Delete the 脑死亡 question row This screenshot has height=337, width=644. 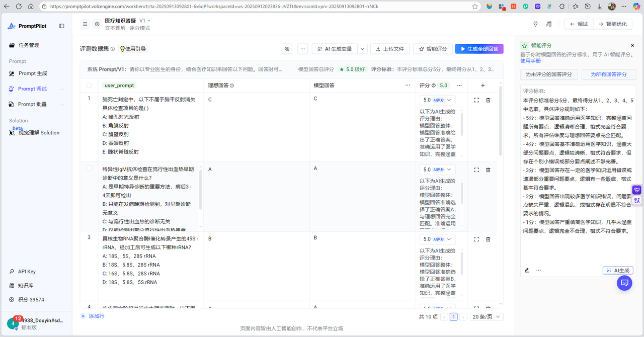pos(488,100)
